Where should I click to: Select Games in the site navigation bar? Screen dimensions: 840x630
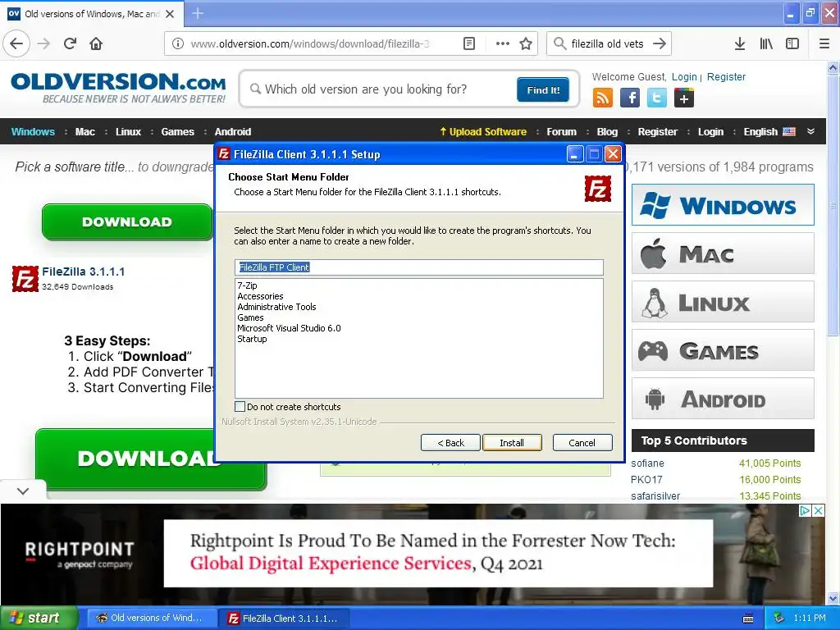click(178, 132)
